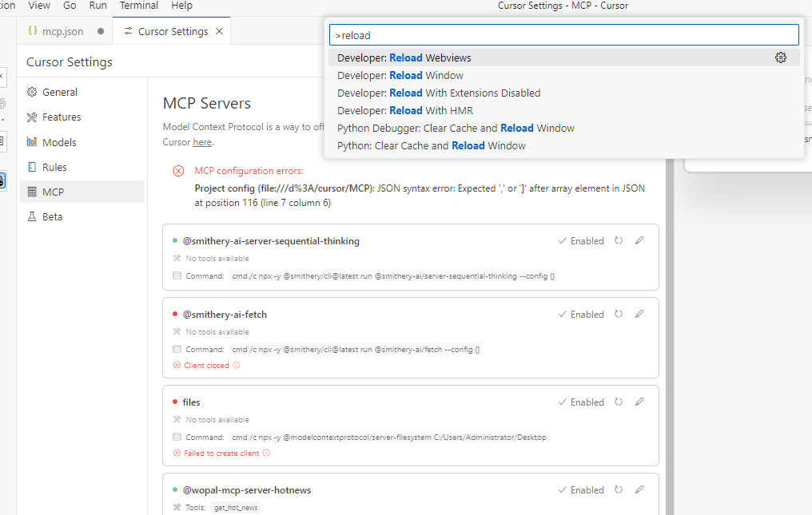Image resolution: width=812 pixels, height=515 pixels.
Task: Click the files server command text
Action: pyautogui.click(x=389, y=438)
